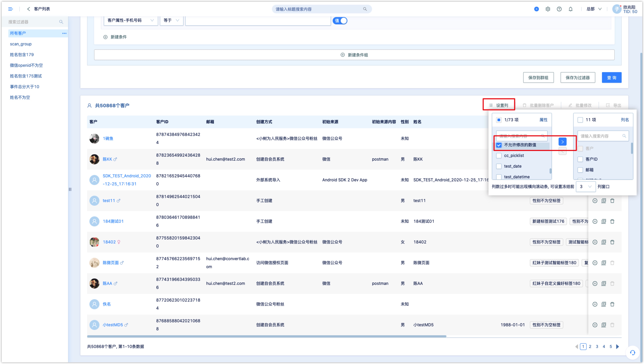The height and width of the screenshot is (364, 644).
Task: Click the horizontal table scrollbar
Action: [x=266, y=336]
